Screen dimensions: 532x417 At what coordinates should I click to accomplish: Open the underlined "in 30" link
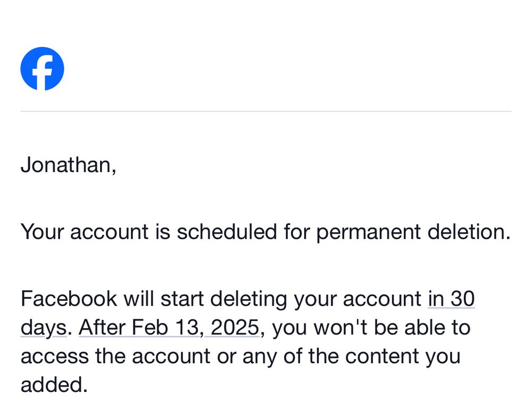[x=451, y=299]
